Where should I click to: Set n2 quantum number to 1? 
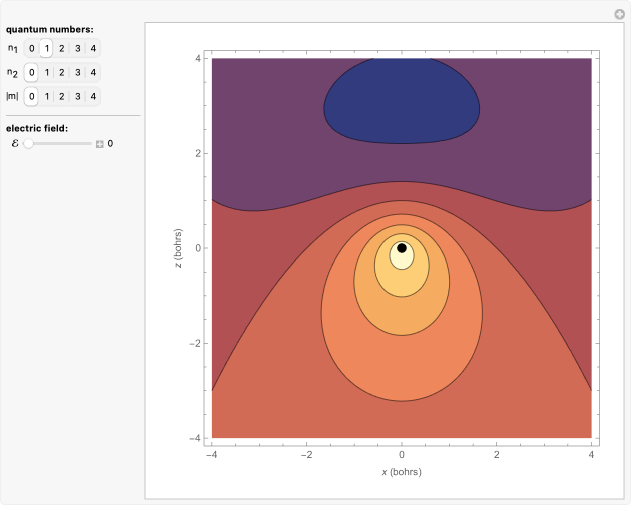(47, 72)
